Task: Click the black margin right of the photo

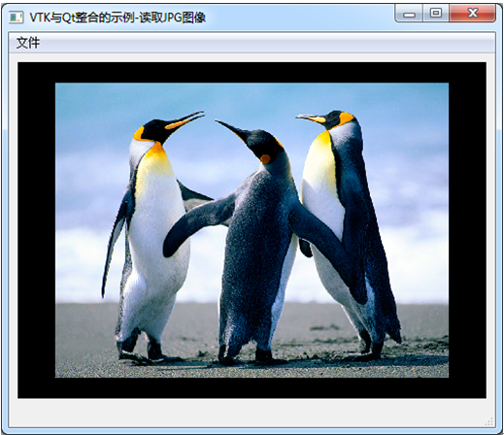Action: tap(467, 230)
